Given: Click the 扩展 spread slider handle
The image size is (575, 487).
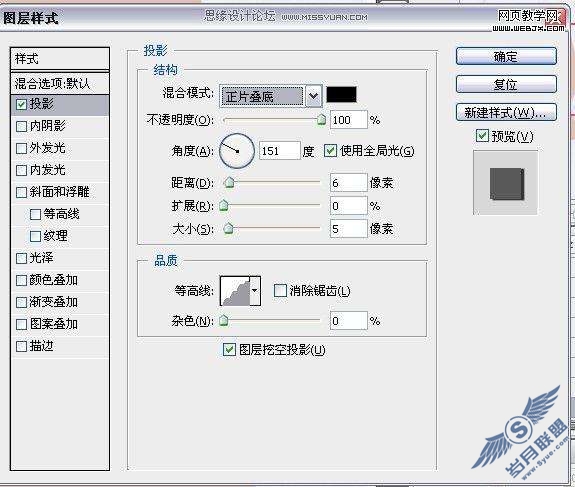Looking at the screenshot, I should (224, 205).
